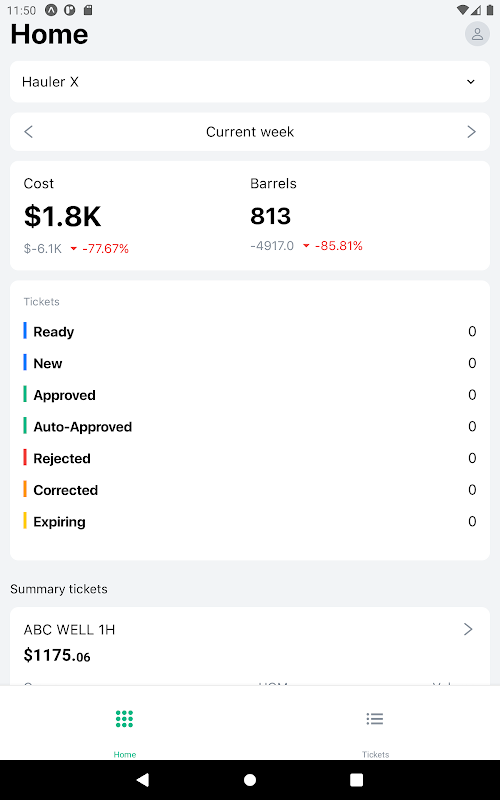
Task: Switch to the Tickets tab label
Action: (x=376, y=754)
